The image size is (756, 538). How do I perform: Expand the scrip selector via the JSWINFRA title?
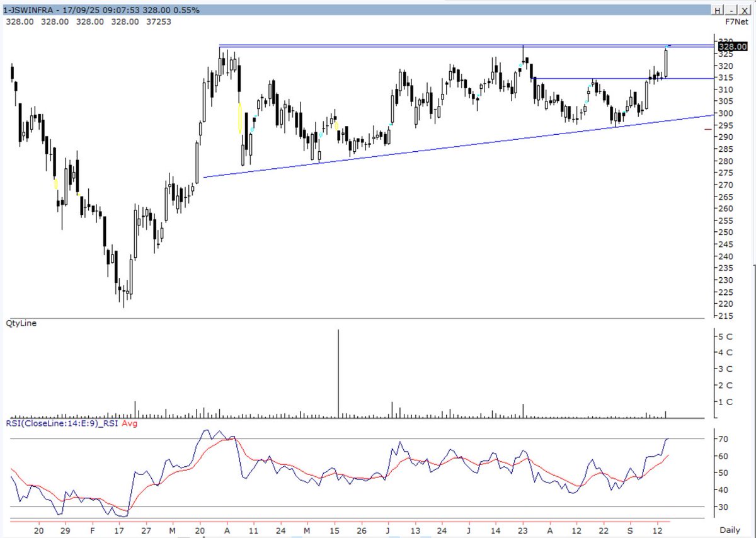(x=28, y=9)
